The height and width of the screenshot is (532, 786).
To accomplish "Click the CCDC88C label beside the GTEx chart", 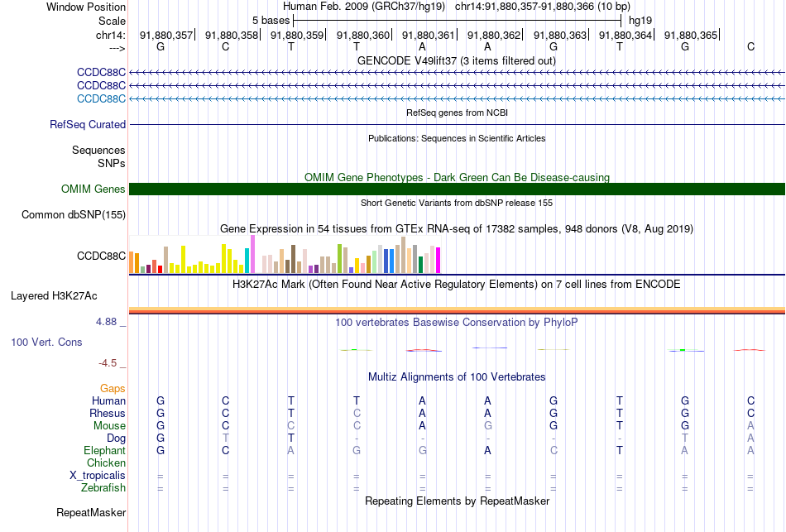I will coord(101,256).
